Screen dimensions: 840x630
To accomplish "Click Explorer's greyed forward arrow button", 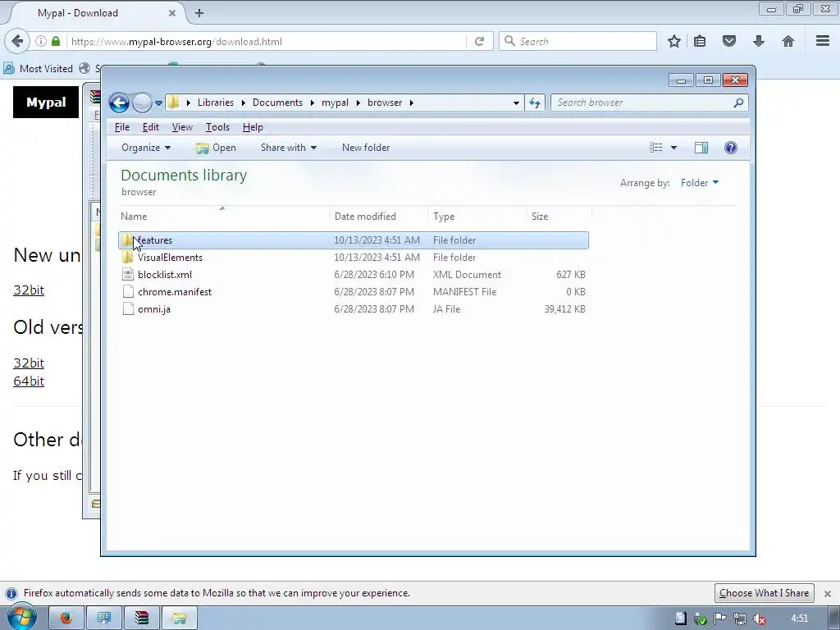I will tap(142, 103).
